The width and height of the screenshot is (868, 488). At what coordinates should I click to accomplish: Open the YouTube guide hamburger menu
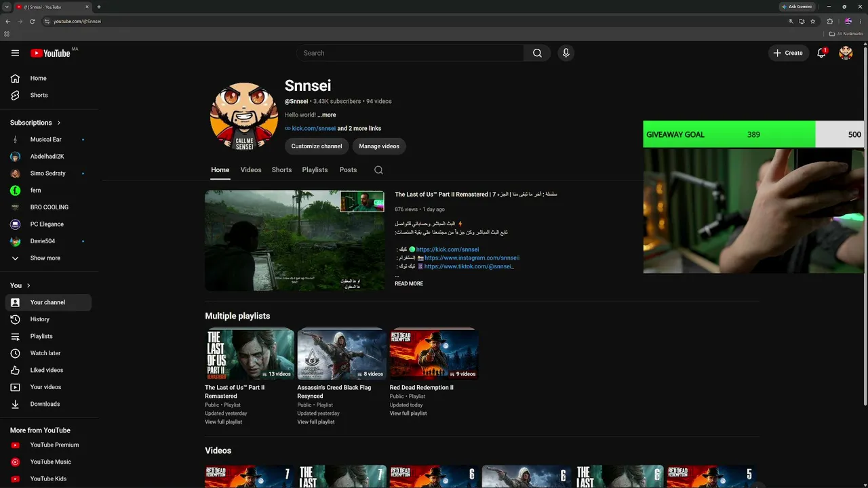[15, 53]
